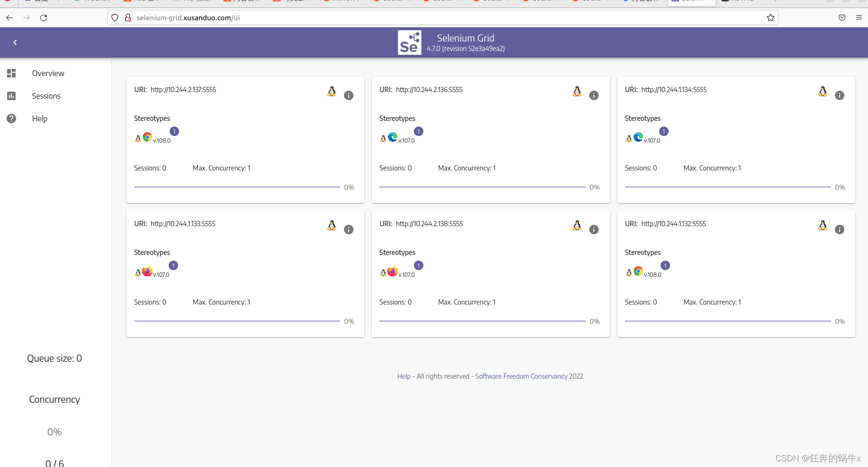868x467 pixels.
Task: Open the Help page in sidebar
Action: tap(40, 119)
